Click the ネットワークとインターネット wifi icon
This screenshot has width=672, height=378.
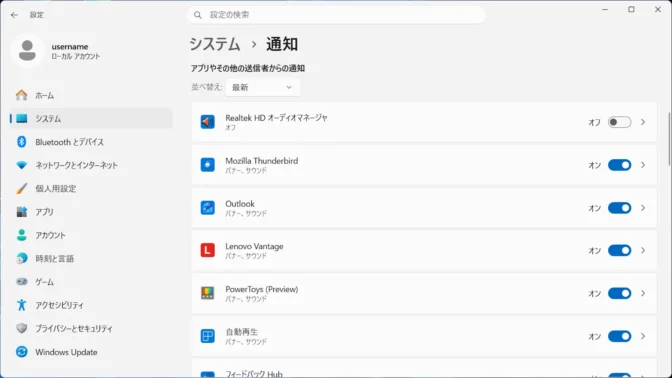pos(21,165)
